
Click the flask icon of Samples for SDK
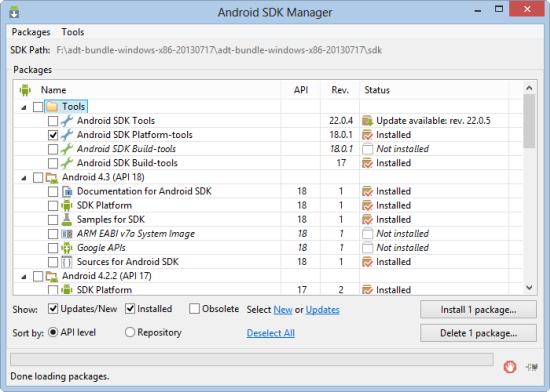pyautogui.click(x=67, y=219)
